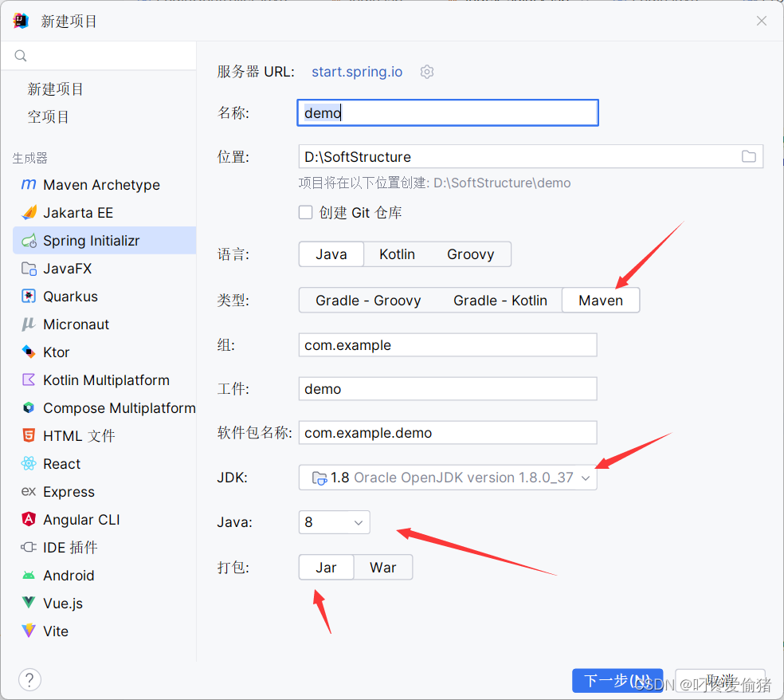Switch packaging to War
The width and height of the screenshot is (784, 700).
(382, 567)
